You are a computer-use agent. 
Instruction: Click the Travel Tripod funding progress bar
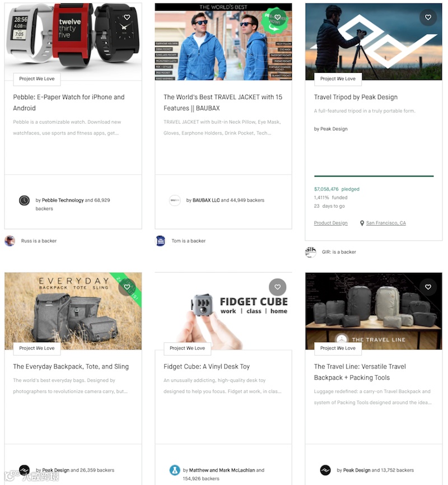pos(374,176)
